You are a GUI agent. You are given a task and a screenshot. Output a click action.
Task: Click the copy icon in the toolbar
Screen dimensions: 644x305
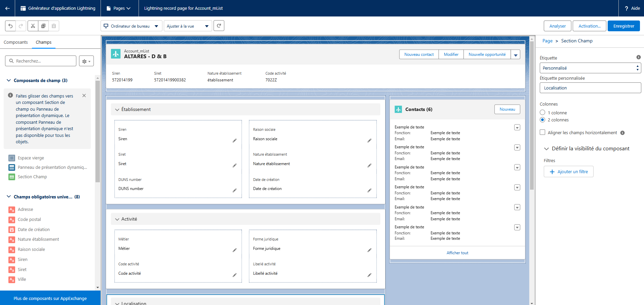click(43, 26)
